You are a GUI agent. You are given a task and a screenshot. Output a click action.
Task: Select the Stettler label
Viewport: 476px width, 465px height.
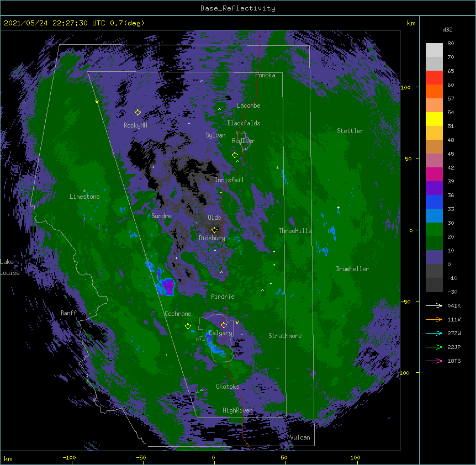350,131
